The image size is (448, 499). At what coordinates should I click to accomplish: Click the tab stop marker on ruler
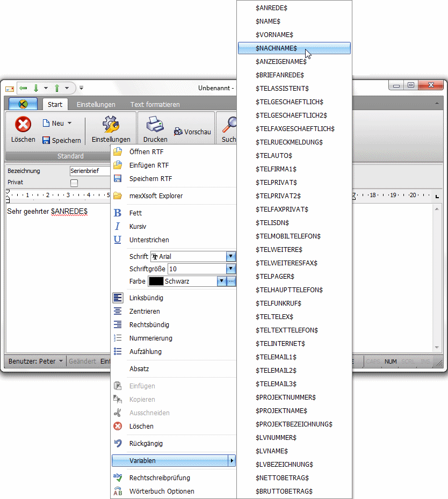437,197
